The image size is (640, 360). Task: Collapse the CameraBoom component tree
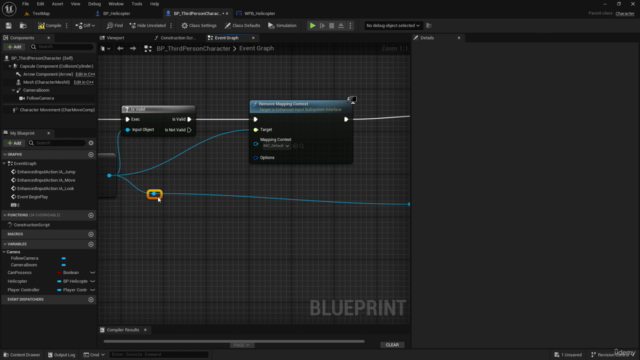13,90
